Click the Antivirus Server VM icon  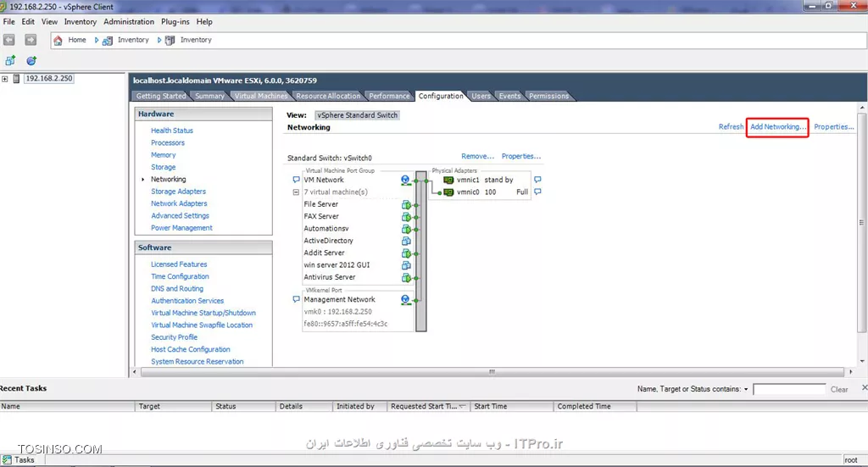406,277
